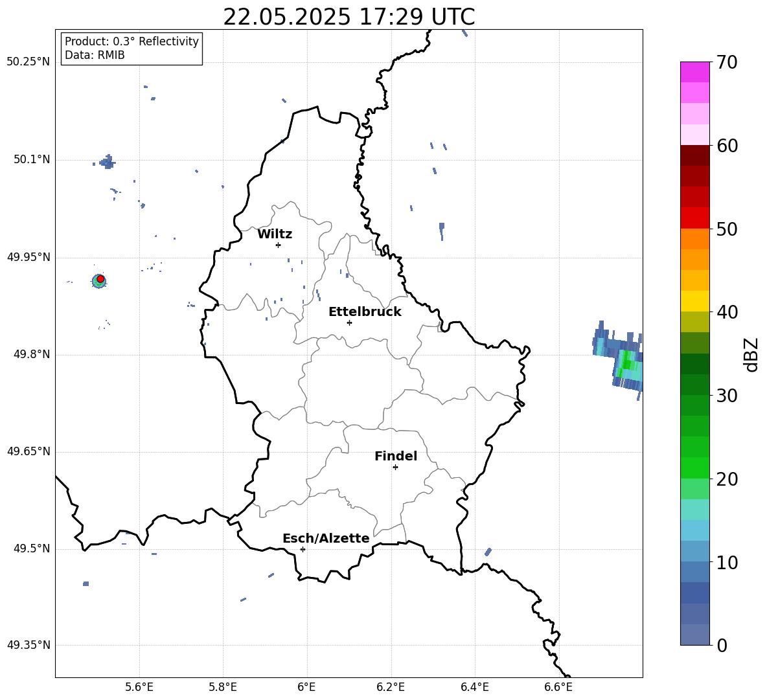Click the blue echo patch near 6.3°E 50.0°N
767x700 pixels.
442,231
